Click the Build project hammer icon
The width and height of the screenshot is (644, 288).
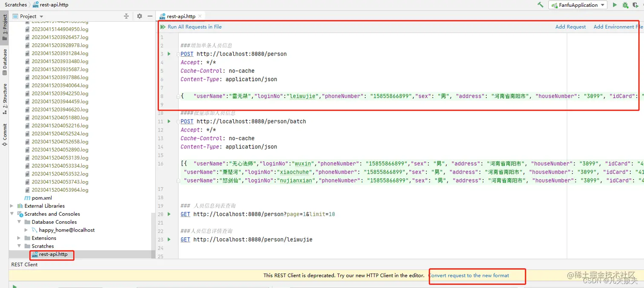tap(540, 5)
